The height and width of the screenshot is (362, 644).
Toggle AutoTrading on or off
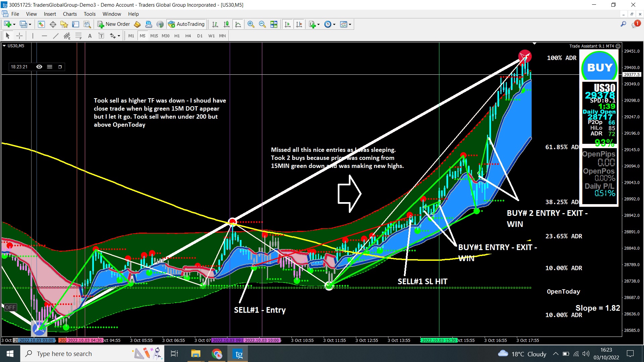186,24
